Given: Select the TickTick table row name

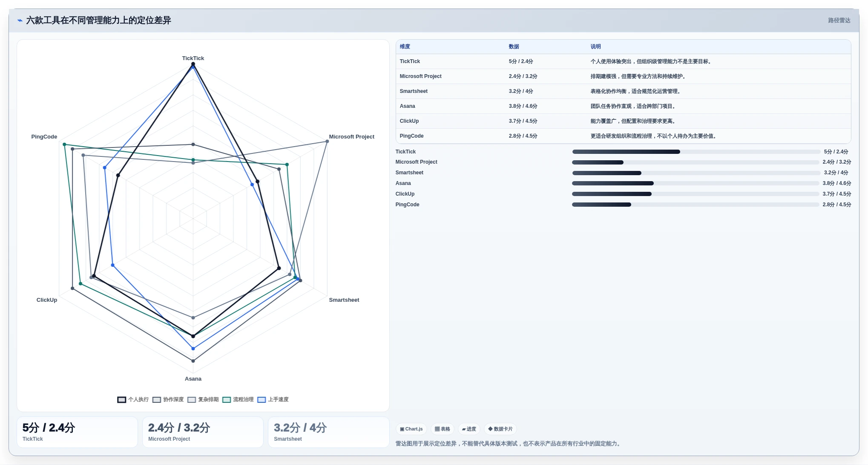Looking at the screenshot, I should [410, 61].
